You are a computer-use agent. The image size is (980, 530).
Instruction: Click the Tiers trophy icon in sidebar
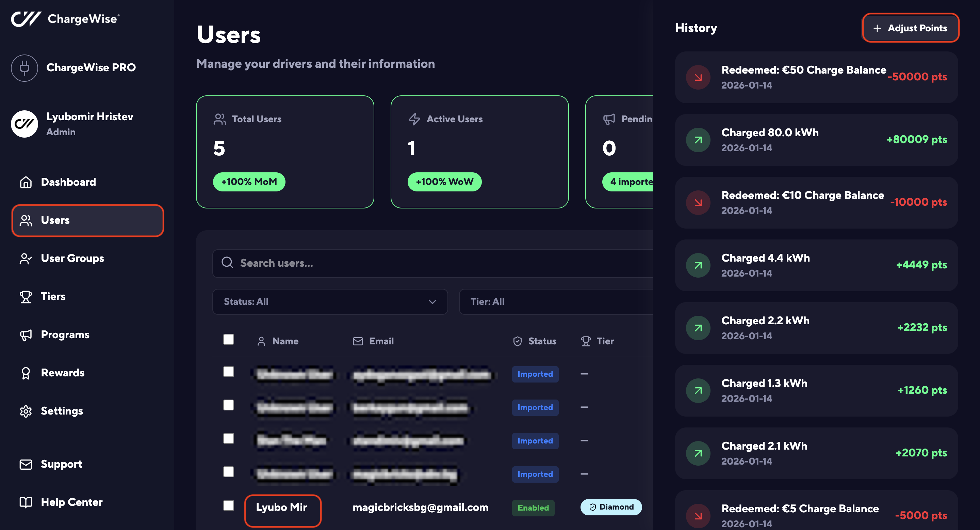coord(26,297)
